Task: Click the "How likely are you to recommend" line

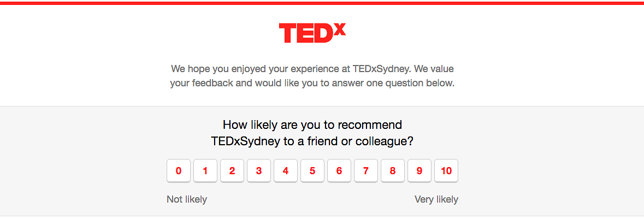Action: [312, 125]
